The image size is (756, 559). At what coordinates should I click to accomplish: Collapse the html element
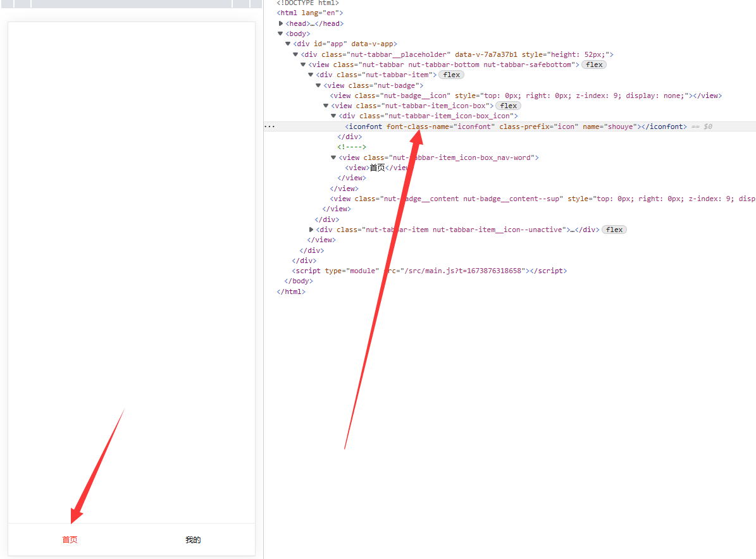(x=273, y=13)
